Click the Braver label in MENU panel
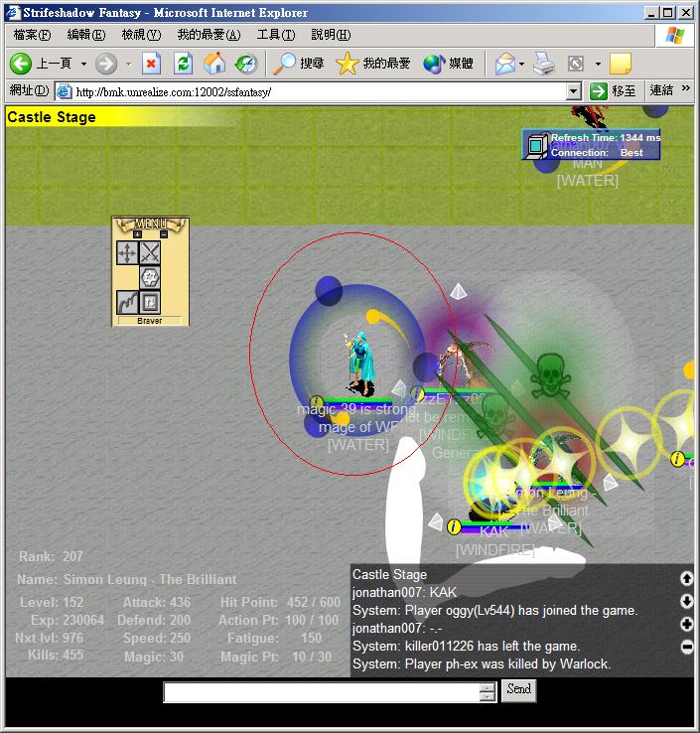Viewport: 700px width, 733px height. [150, 321]
